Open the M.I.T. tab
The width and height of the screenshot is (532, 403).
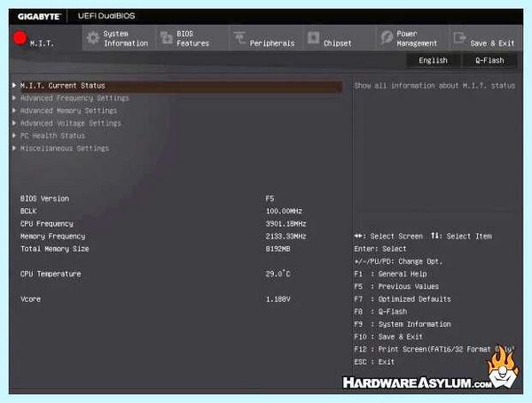45,37
